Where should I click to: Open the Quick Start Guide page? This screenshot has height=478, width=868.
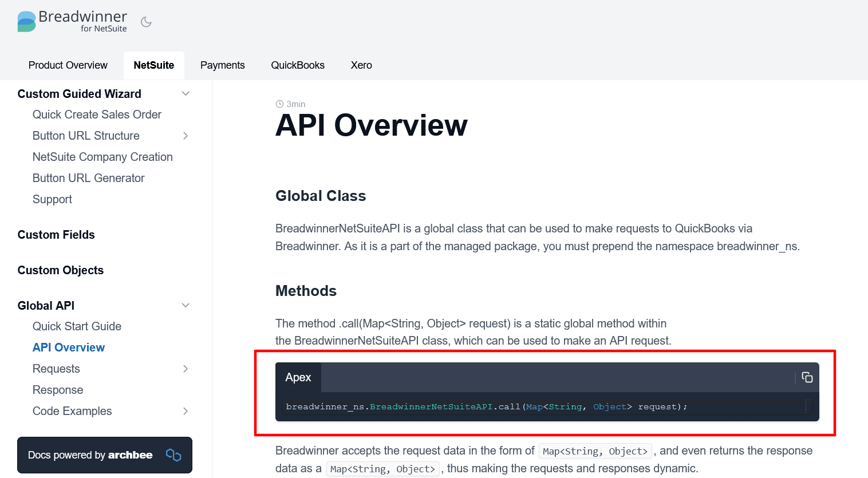pyautogui.click(x=77, y=326)
